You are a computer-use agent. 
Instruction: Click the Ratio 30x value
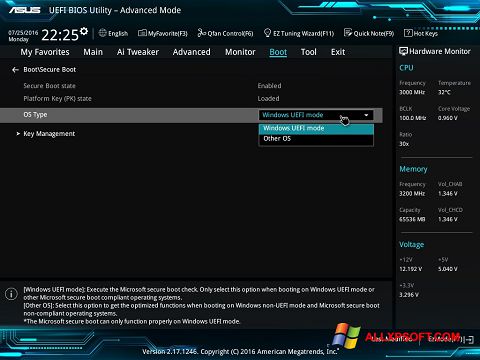(x=404, y=144)
